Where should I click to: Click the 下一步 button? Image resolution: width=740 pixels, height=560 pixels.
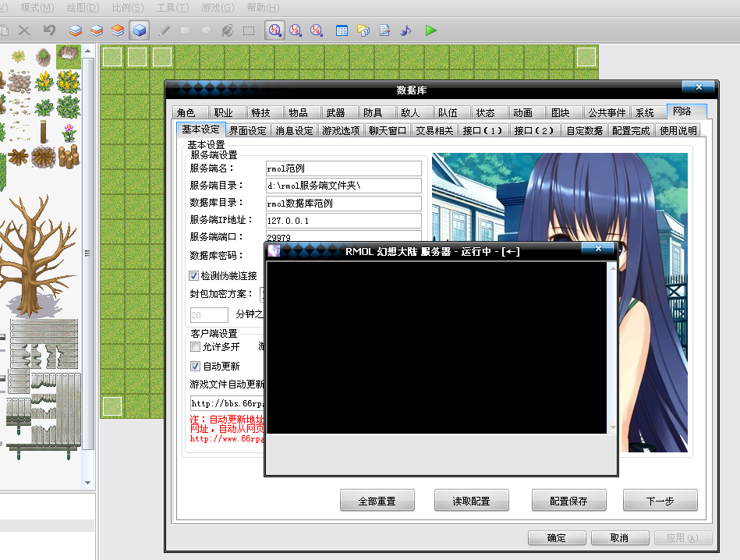pos(660,501)
